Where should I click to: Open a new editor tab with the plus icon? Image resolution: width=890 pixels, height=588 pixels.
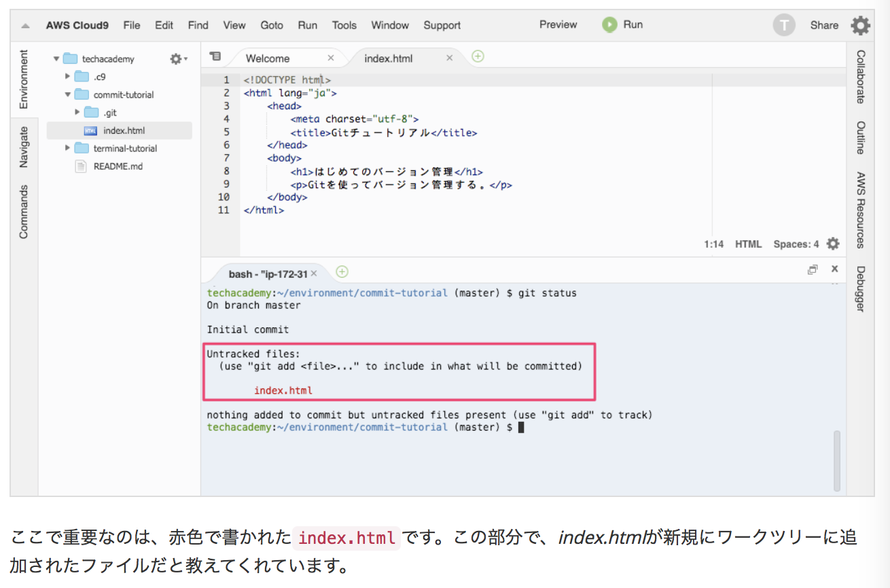tap(478, 56)
